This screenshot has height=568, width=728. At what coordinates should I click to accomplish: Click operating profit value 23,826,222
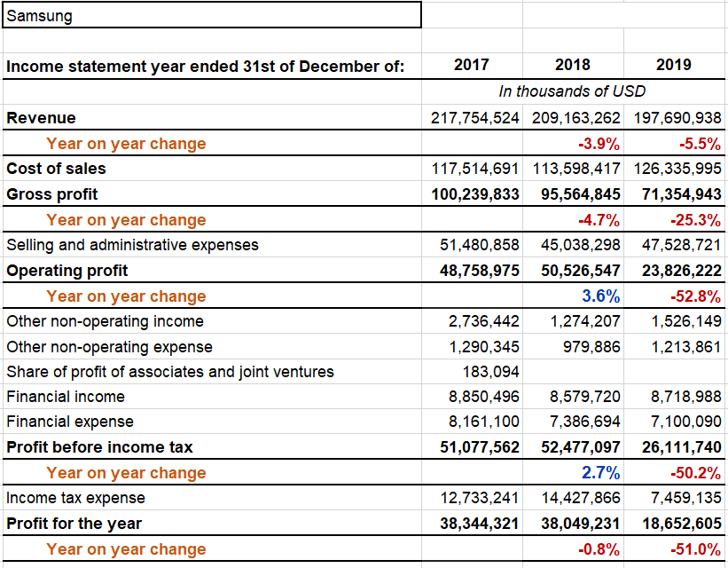682,271
